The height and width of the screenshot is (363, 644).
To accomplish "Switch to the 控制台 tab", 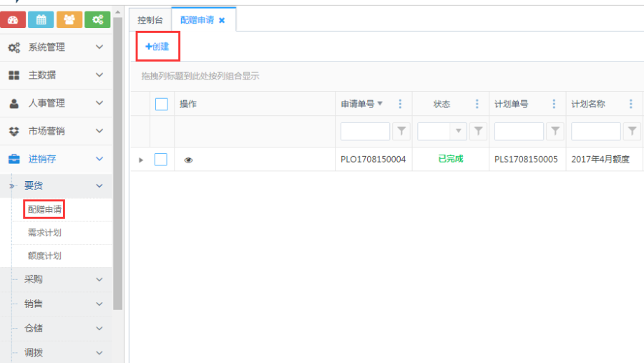I will [150, 20].
